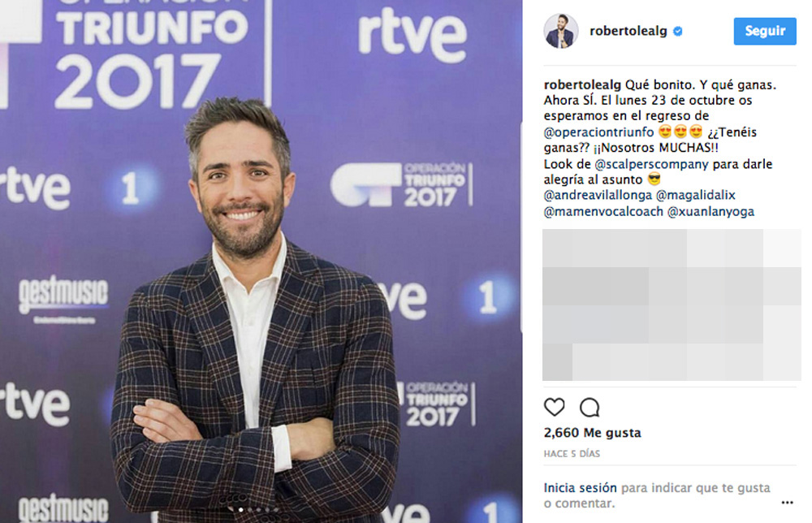Open the three-dots more options menu

[x=787, y=502]
